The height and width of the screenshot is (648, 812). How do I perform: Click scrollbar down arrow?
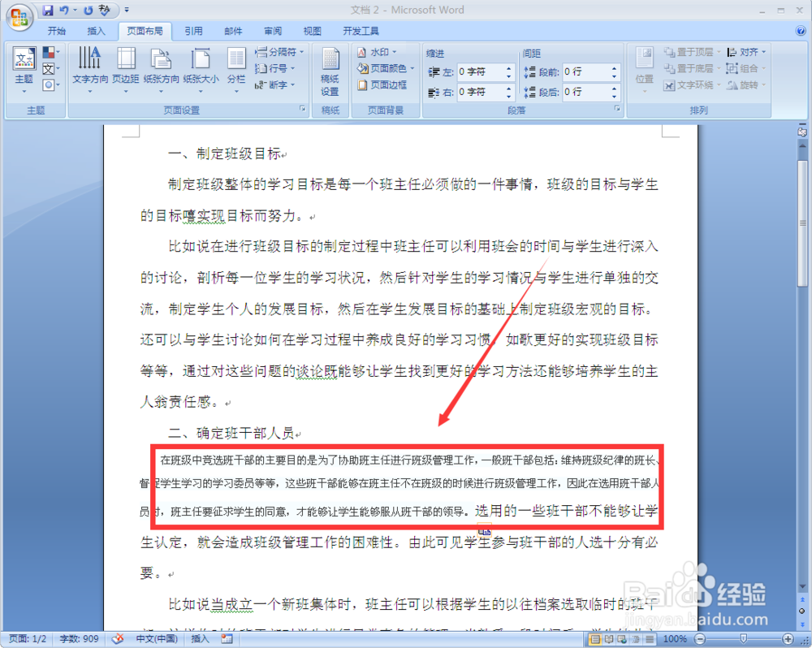pyautogui.click(x=802, y=586)
